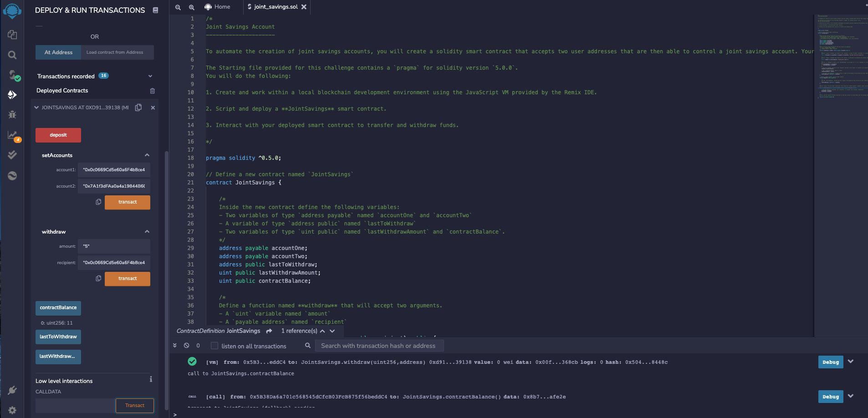The image size is (868, 418).
Task: Expand Transactions recorded list
Action: point(150,76)
